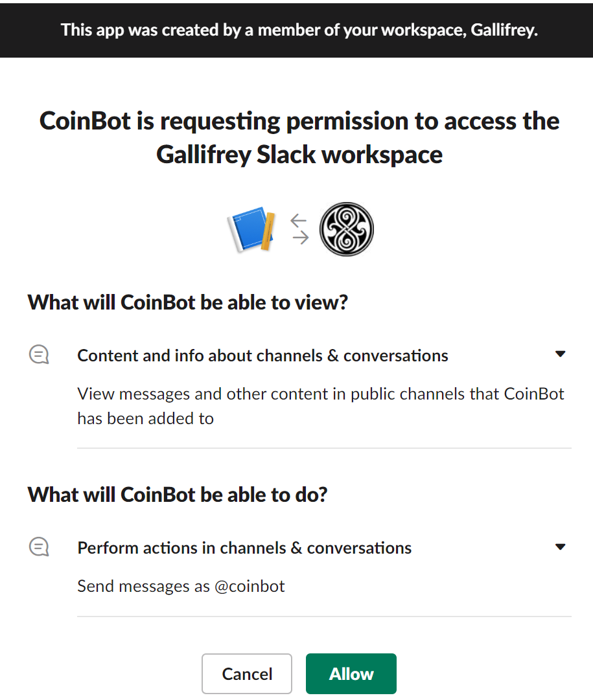This screenshot has height=700, width=593.
Task: Click the CoinBot blueprint app icon
Action: point(251,229)
